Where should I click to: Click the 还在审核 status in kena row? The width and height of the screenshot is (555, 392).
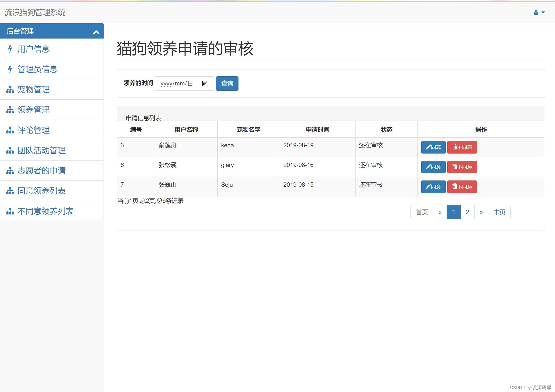(x=371, y=145)
